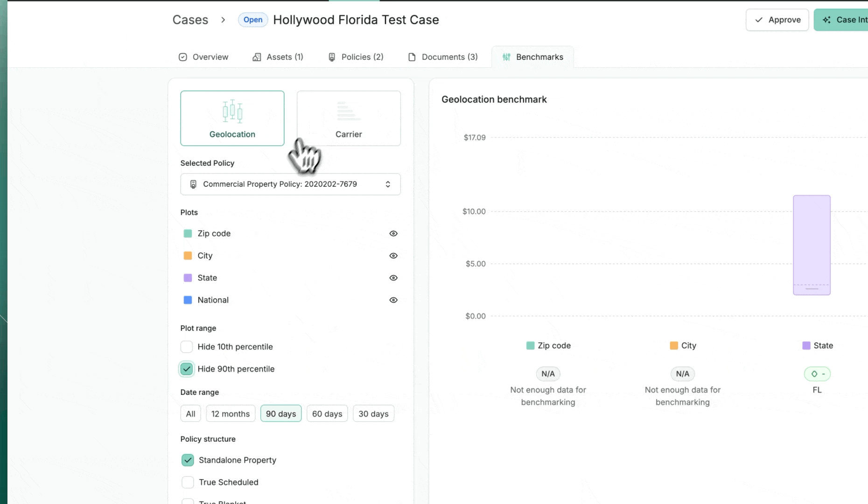Go to the Policies (2) tab

[356, 57]
